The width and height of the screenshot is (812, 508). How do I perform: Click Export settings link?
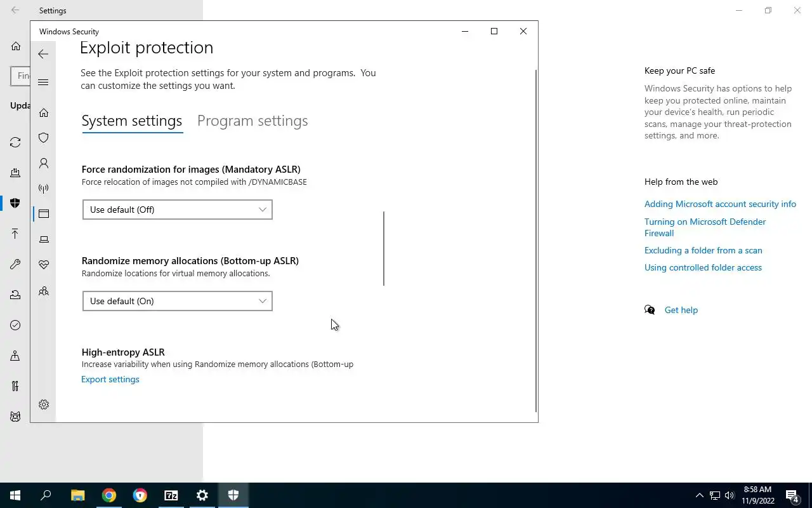[110, 379]
